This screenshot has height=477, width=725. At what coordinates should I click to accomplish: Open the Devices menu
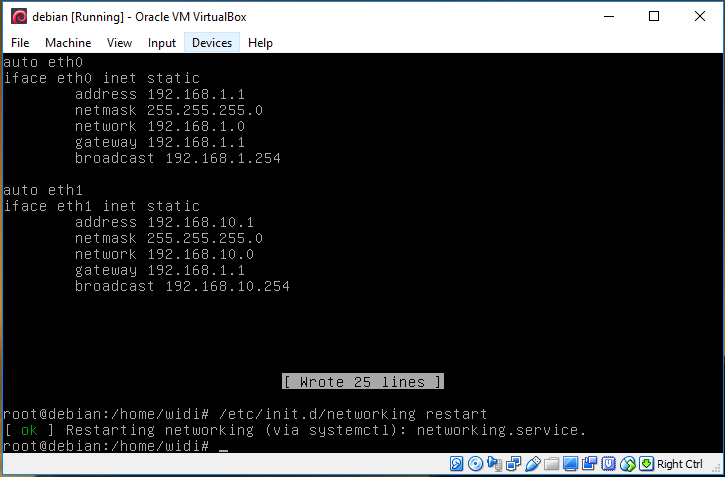(x=212, y=43)
